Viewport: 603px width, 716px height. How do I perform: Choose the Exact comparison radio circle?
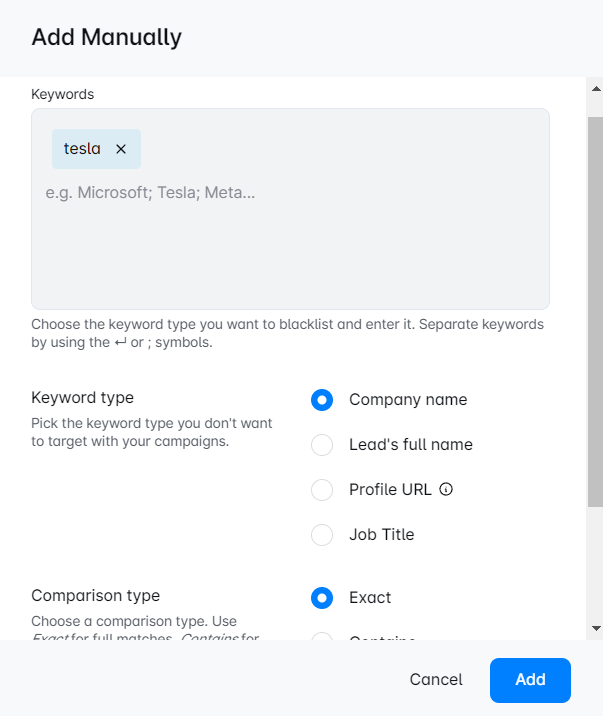[x=322, y=598]
